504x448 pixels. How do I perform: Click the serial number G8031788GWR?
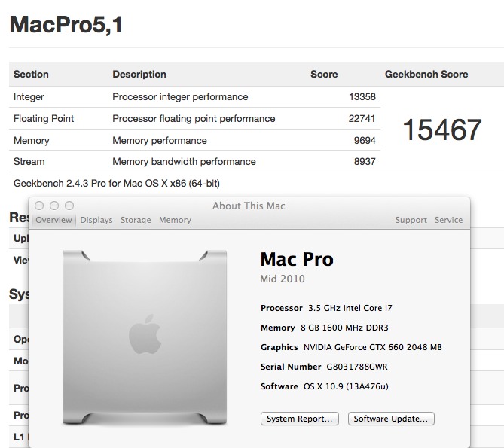coord(357,367)
